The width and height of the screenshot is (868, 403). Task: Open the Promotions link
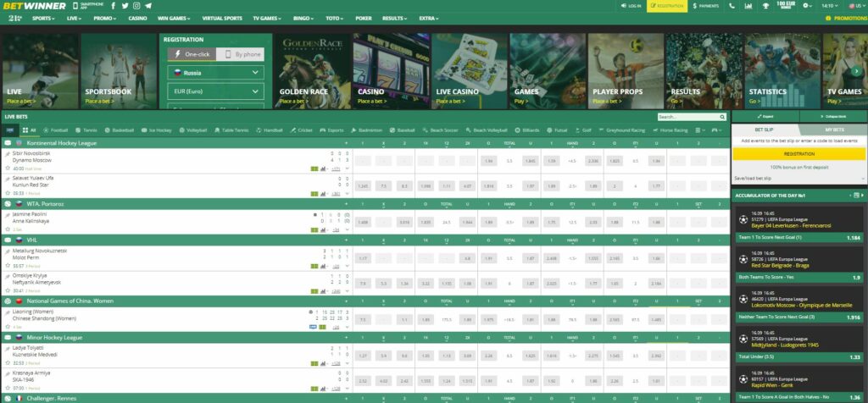click(846, 19)
